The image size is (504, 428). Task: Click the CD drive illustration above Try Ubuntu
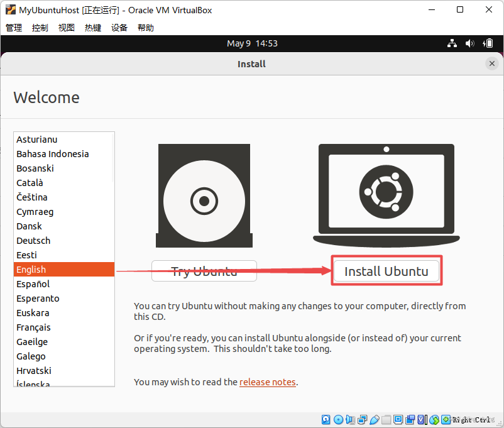click(x=204, y=195)
